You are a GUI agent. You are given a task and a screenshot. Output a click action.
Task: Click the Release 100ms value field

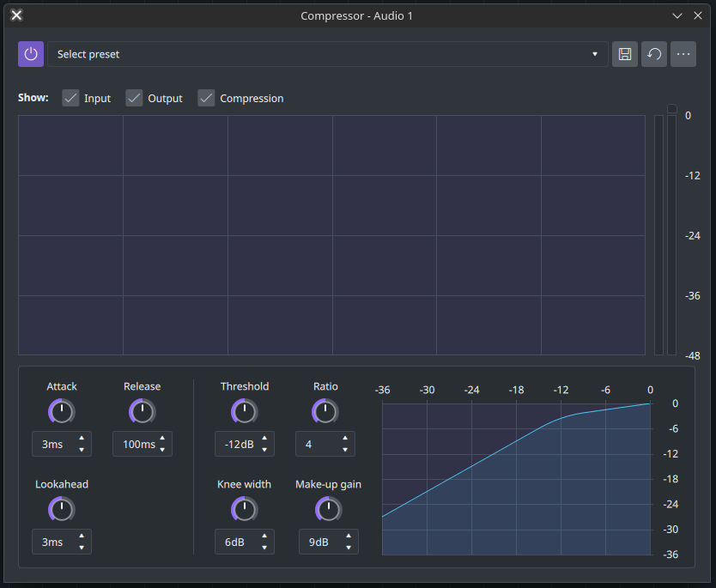coord(142,444)
